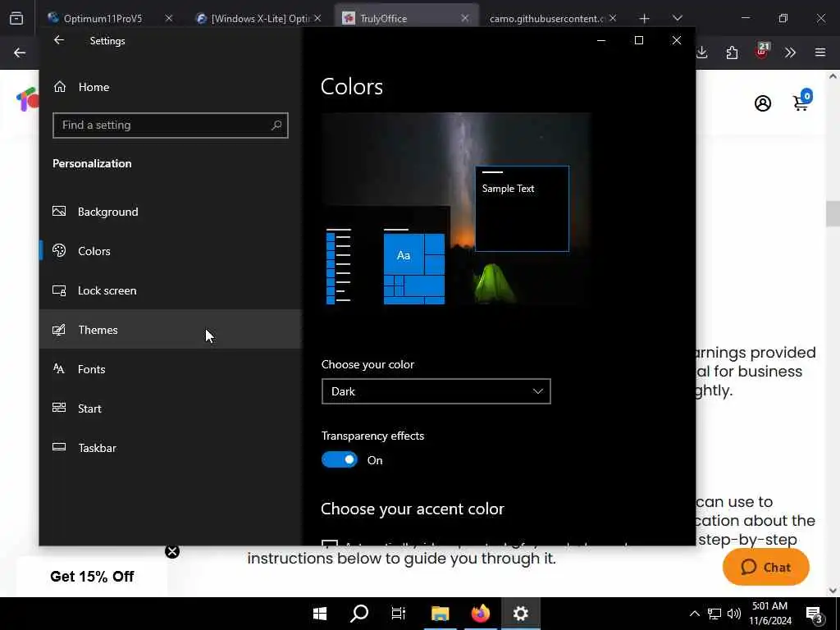840x630 pixels.
Task: Open Background personalization page
Action: click(x=171, y=212)
